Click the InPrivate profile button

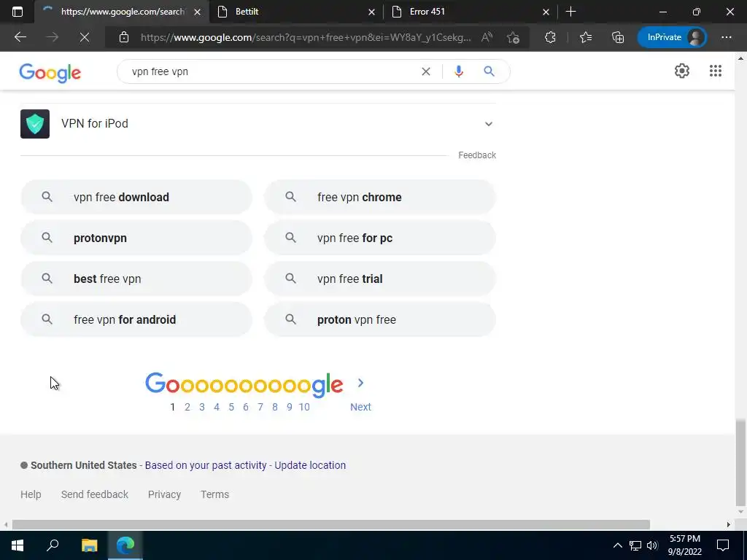click(672, 37)
